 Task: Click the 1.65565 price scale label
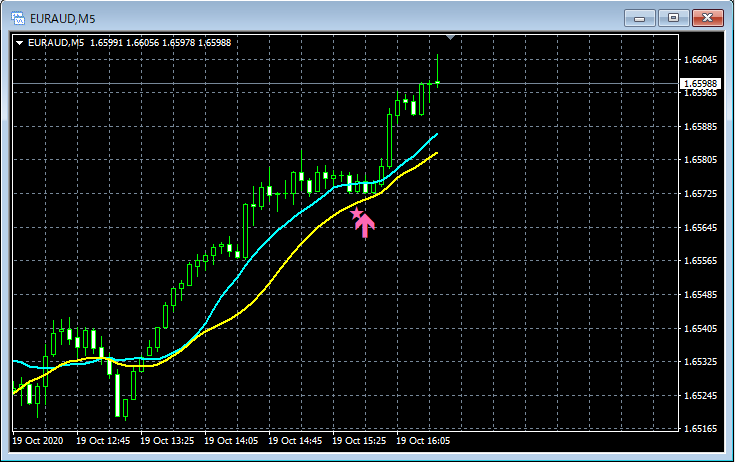pos(700,261)
